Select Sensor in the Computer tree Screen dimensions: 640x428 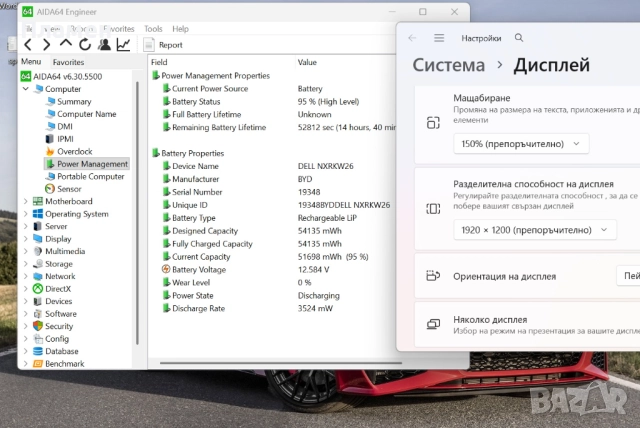69,188
